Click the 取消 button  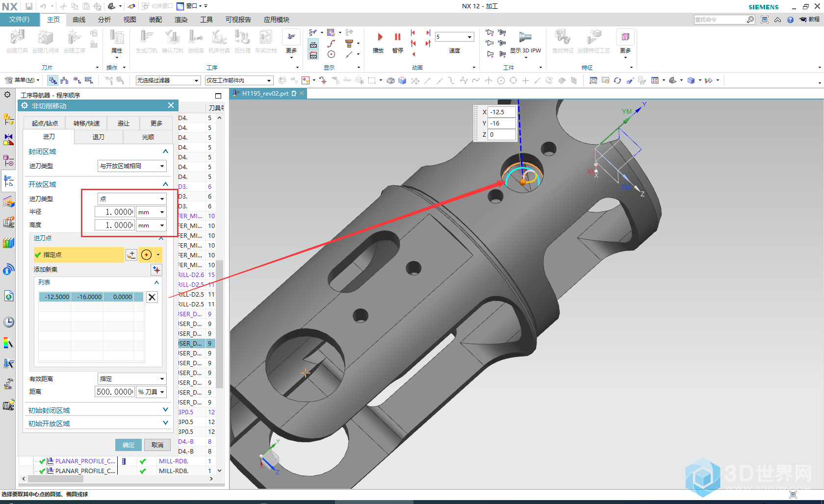[157, 445]
